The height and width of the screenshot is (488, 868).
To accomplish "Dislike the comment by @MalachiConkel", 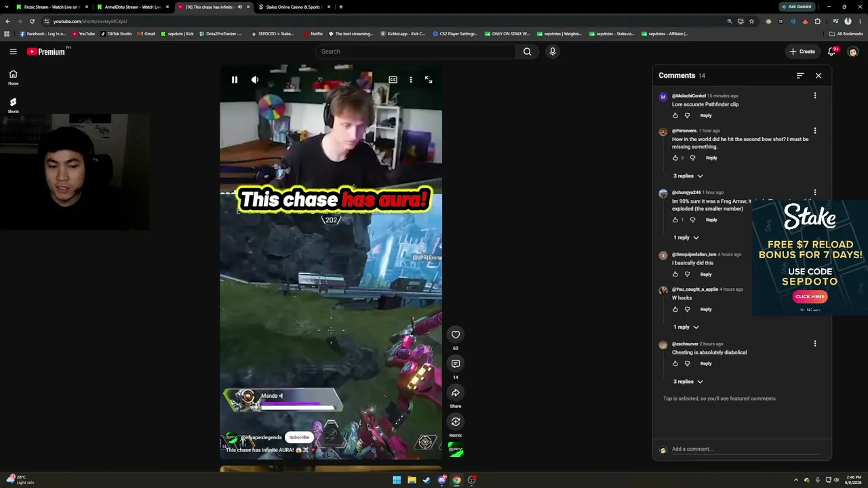I will tap(687, 116).
